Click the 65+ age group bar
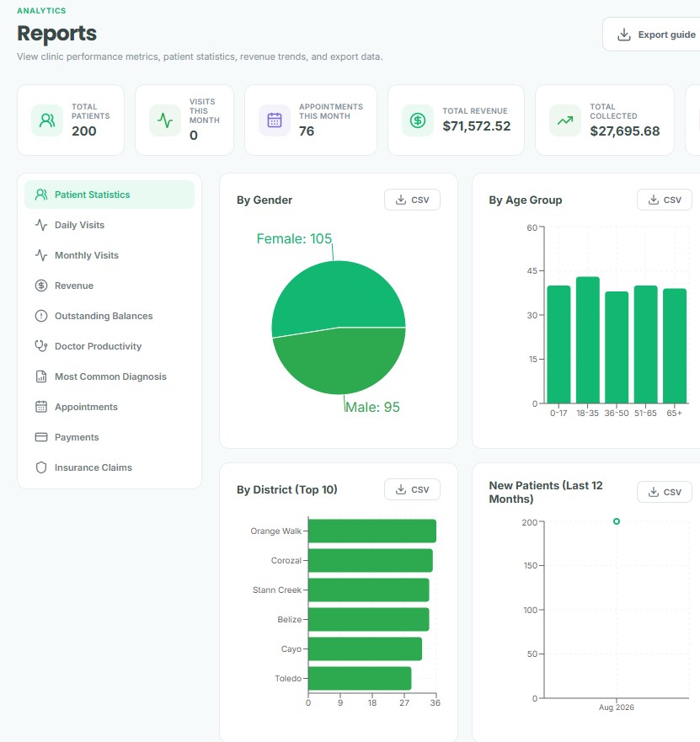This screenshot has height=742, width=700. tap(675, 346)
